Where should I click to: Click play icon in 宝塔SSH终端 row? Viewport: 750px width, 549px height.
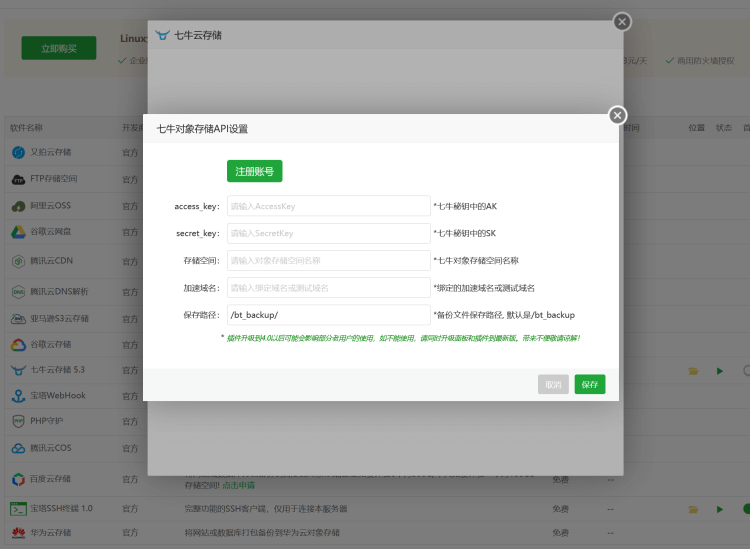click(720, 509)
